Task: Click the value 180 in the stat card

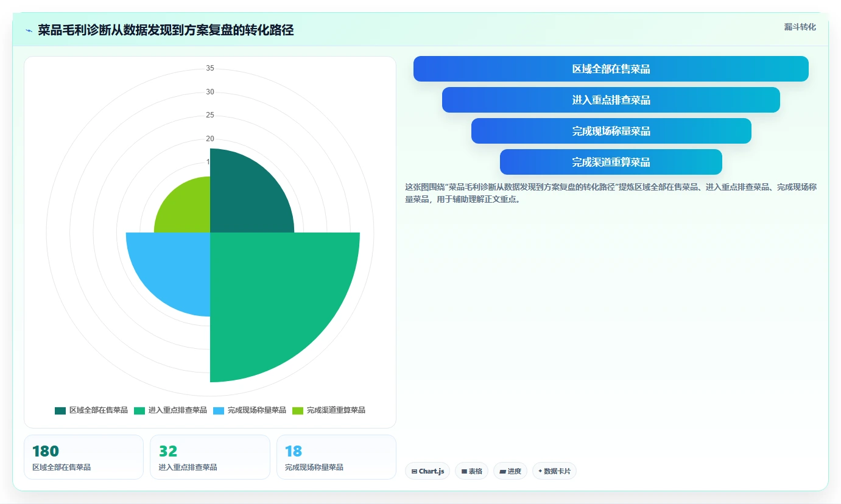Action: [46, 451]
